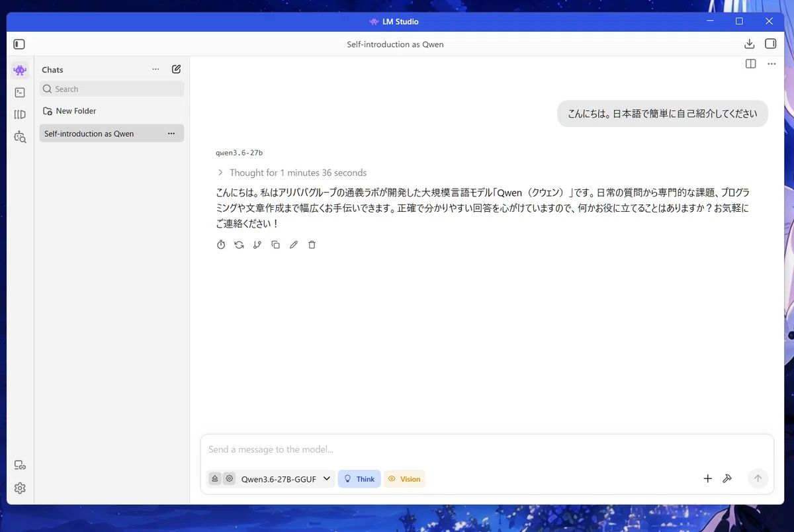The image size is (794, 532).
Task: Open options for Self-introduction as Qwen chat
Action: (171, 133)
